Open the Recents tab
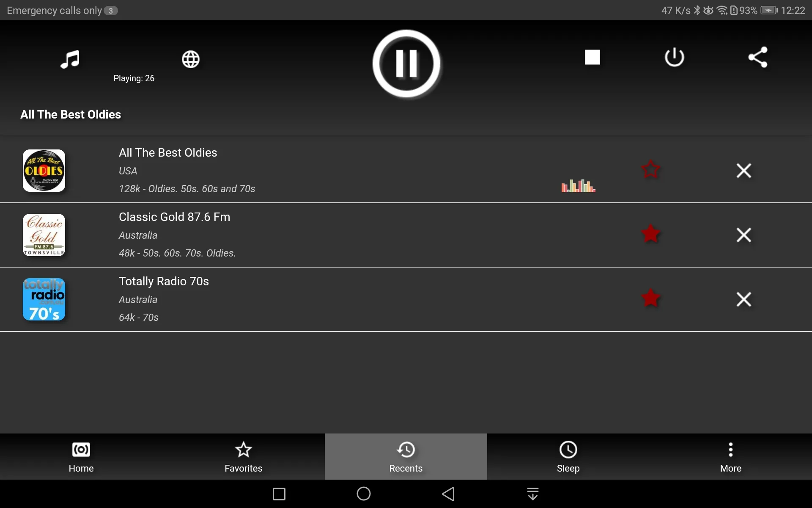This screenshot has height=508, width=812. 406,456
